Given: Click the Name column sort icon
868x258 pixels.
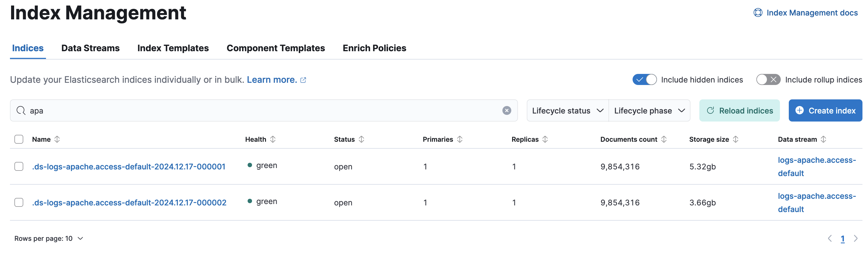Looking at the screenshot, I should (57, 139).
